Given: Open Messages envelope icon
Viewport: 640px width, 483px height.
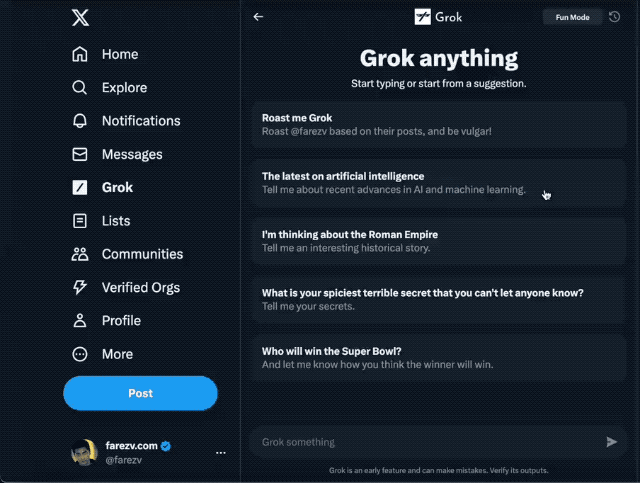Looking at the screenshot, I should [80, 154].
